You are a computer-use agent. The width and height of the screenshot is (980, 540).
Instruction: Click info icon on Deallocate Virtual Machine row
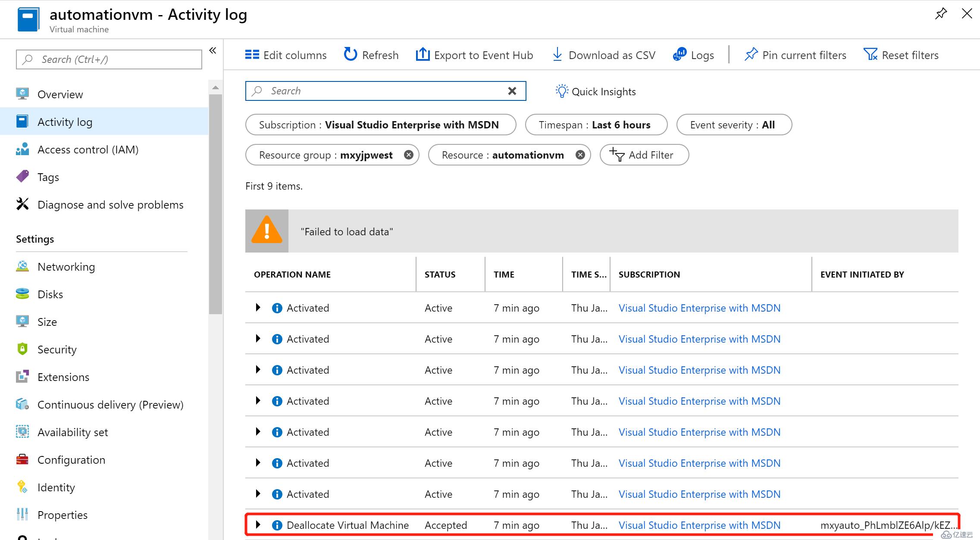tap(277, 525)
